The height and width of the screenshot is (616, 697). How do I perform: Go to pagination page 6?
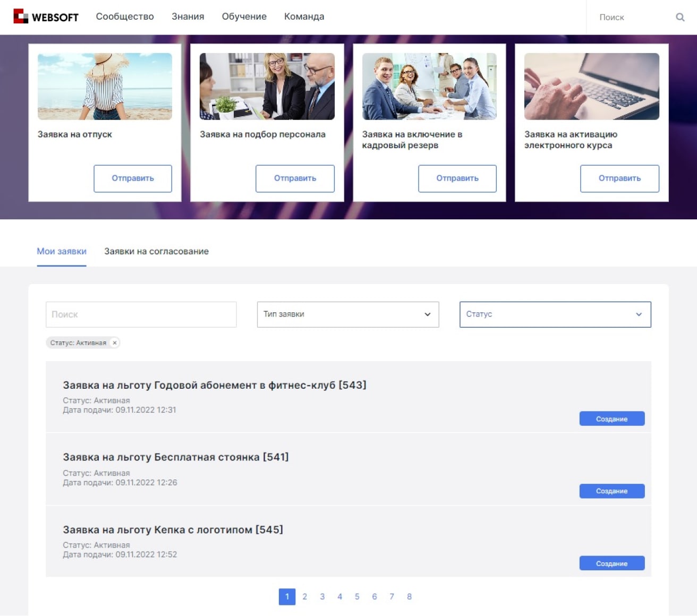pos(375,597)
